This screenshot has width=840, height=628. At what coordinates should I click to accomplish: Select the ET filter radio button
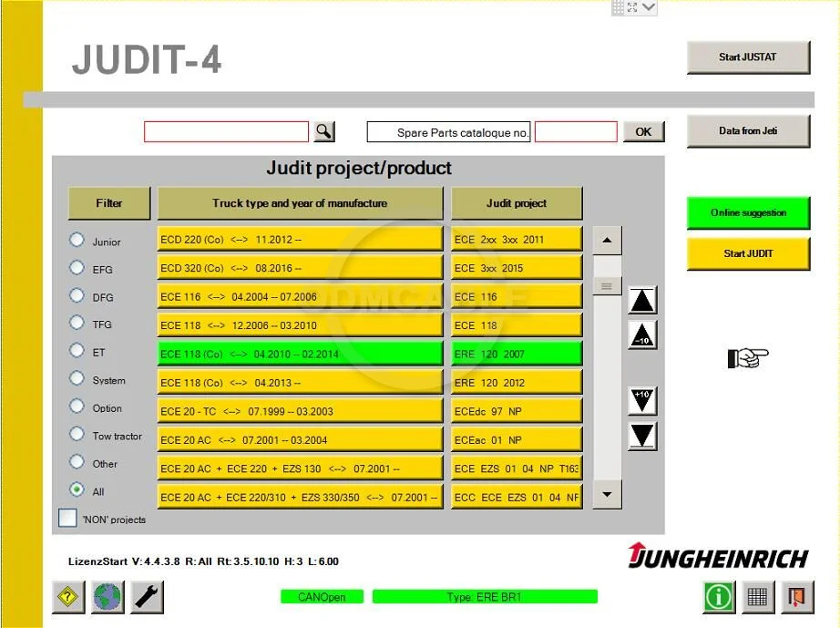[x=77, y=350]
